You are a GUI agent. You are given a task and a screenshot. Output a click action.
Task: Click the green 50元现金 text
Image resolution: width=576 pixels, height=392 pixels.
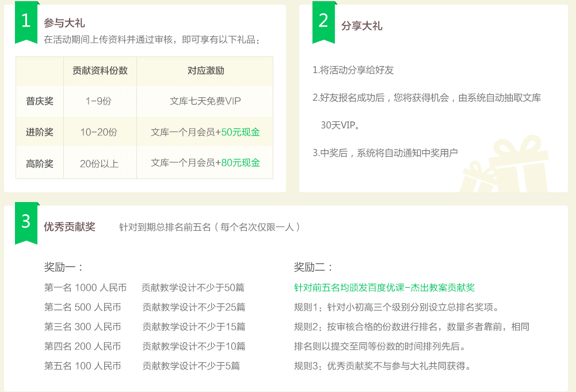pyautogui.click(x=241, y=132)
